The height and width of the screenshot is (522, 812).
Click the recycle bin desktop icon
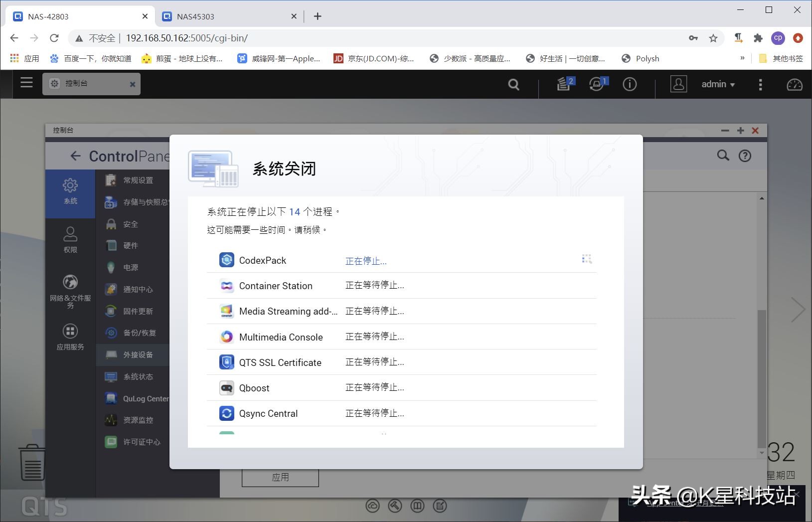pyautogui.click(x=32, y=463)
